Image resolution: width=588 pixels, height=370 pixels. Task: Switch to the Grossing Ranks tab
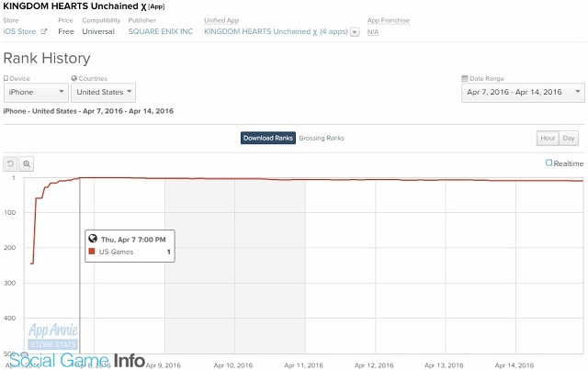[x=322, y=138]
